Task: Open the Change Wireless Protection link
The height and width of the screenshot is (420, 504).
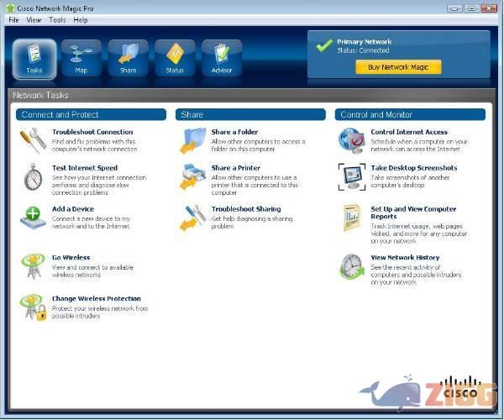Action: pos(97,299)
